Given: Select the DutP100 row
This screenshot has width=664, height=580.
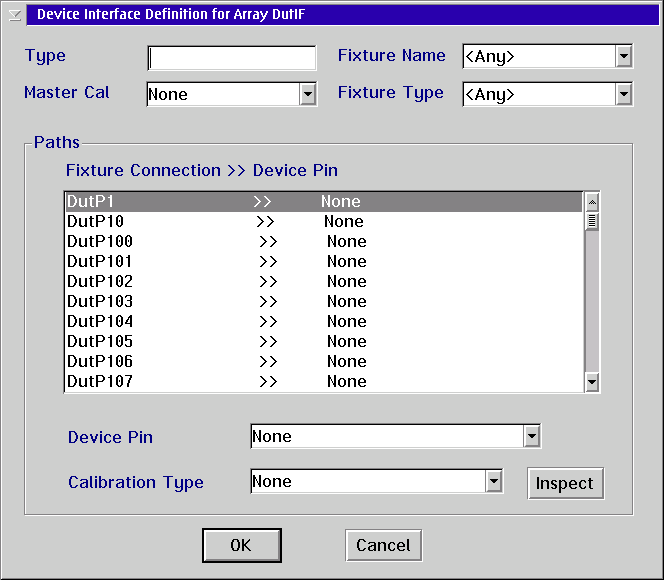Looking at the screenshot, I should tap(324, 241).
